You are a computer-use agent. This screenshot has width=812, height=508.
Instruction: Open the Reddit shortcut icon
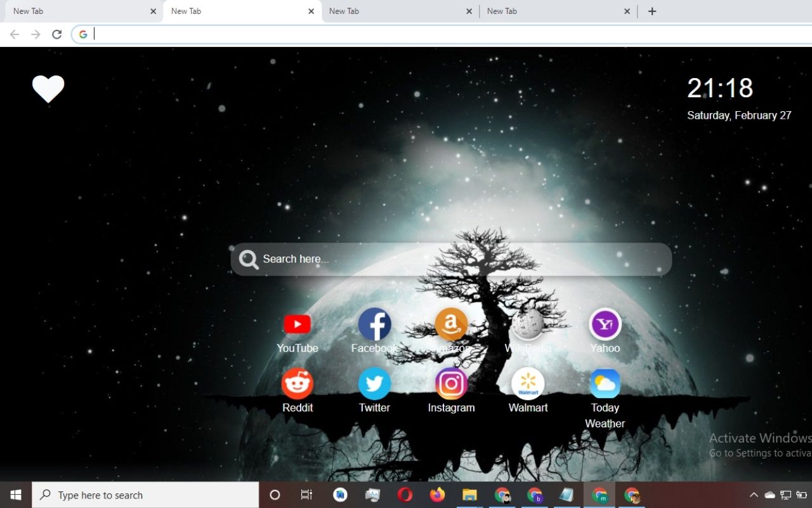[x=298, y=384]
